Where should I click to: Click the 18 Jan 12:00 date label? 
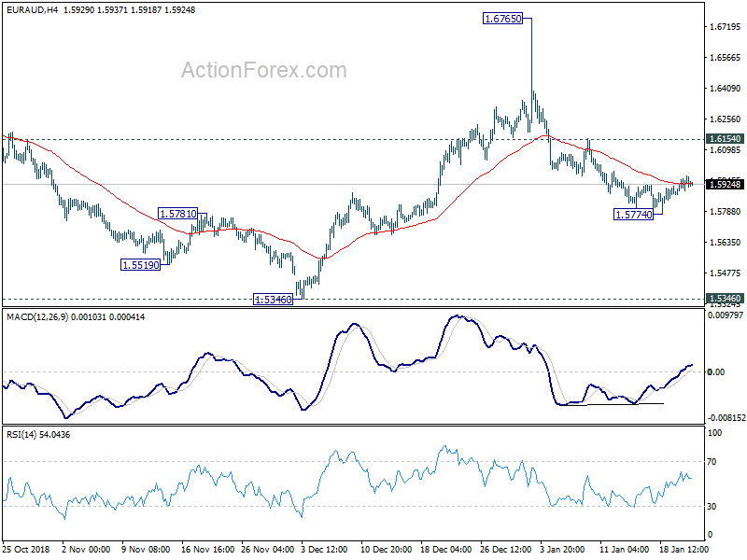point(684,549)
